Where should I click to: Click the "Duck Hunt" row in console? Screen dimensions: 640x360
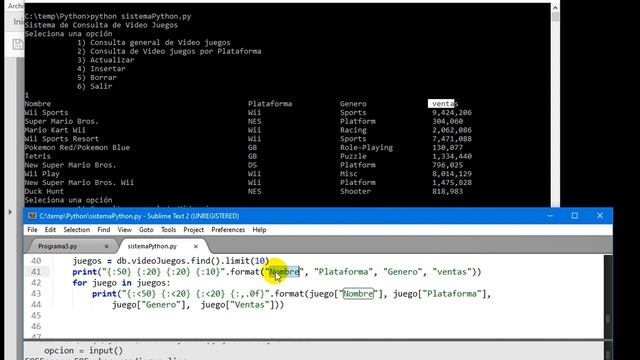(44, 191)
